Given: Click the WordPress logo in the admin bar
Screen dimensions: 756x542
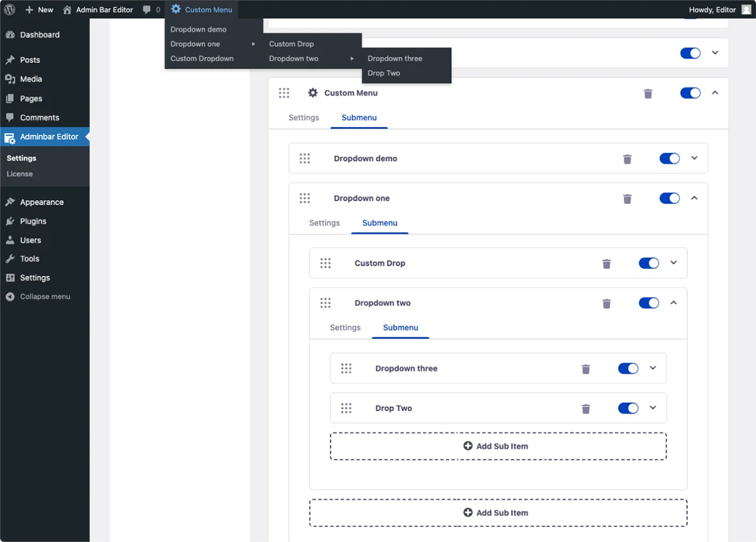Looking at the screenshot, I should 9,9.
